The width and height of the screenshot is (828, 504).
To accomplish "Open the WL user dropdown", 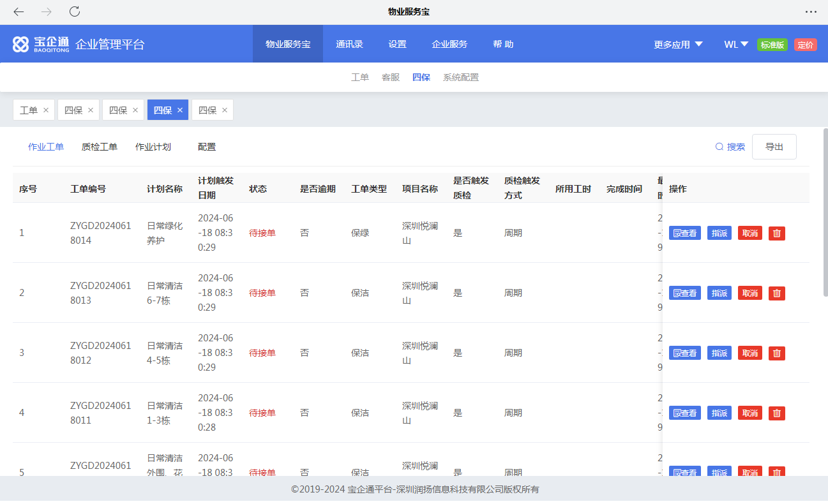I will [736, 45].
